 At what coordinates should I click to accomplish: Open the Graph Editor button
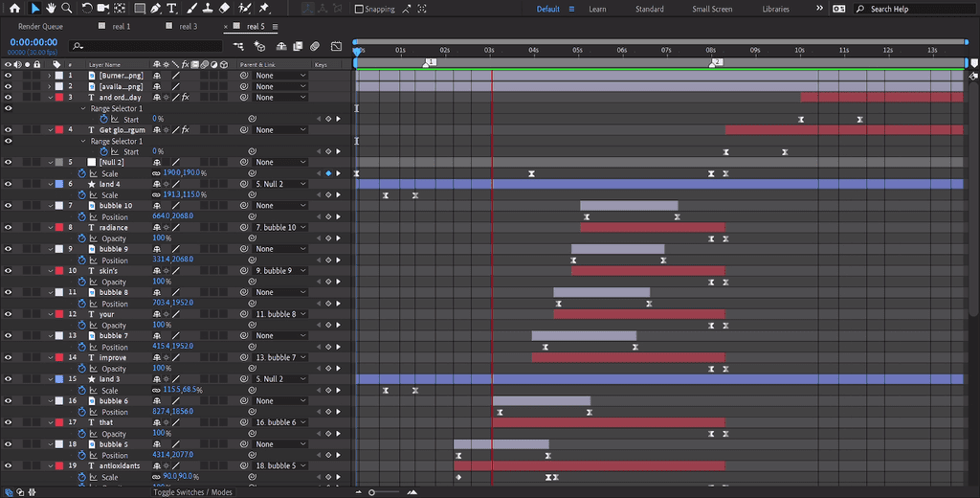coord(336,45)
